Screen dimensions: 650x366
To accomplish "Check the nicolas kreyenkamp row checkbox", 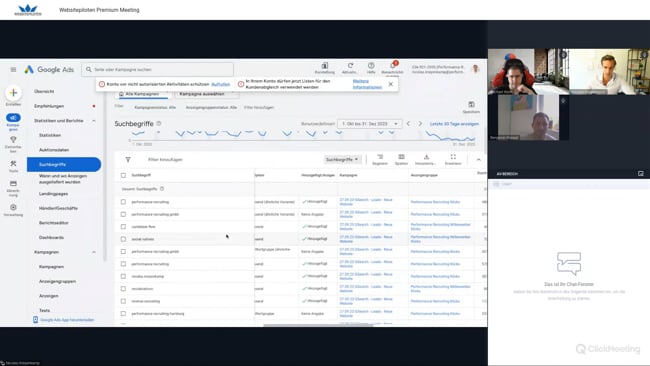I will point(123,276).
